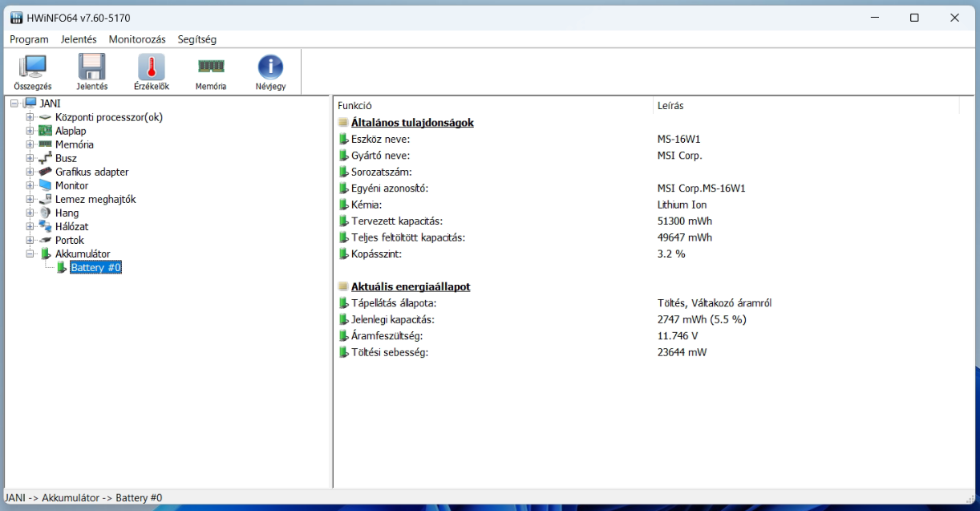Click the Alaplap motherboard icon
The width and height of the screenshot is (980, 511).
(x=46, y=131)
